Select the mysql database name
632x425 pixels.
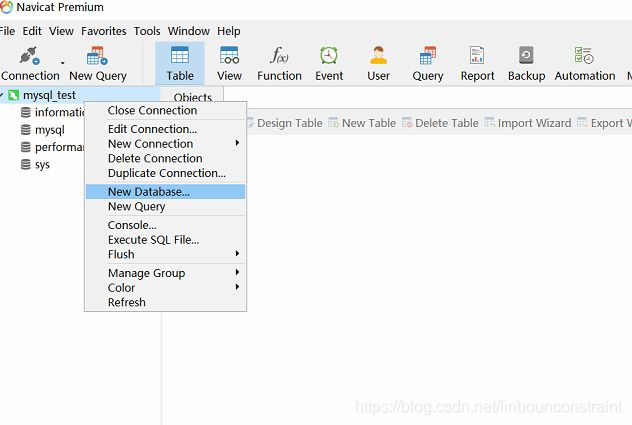(x=50, y=130)
